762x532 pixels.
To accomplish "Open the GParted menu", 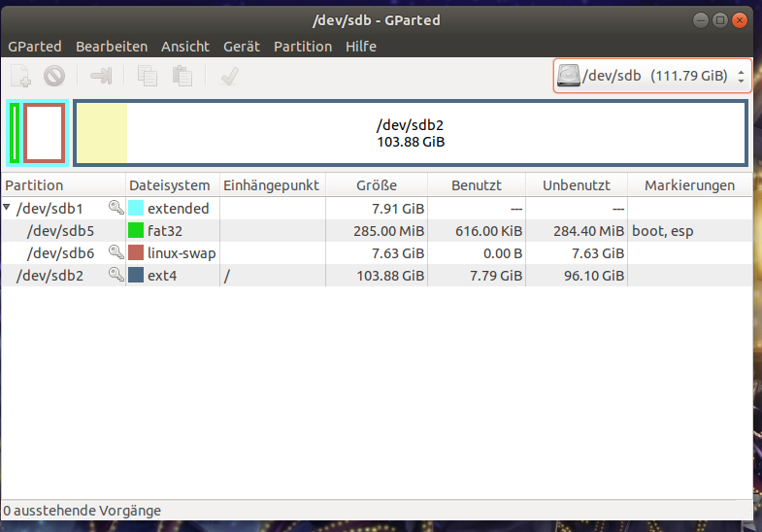I will pos(35,47).
